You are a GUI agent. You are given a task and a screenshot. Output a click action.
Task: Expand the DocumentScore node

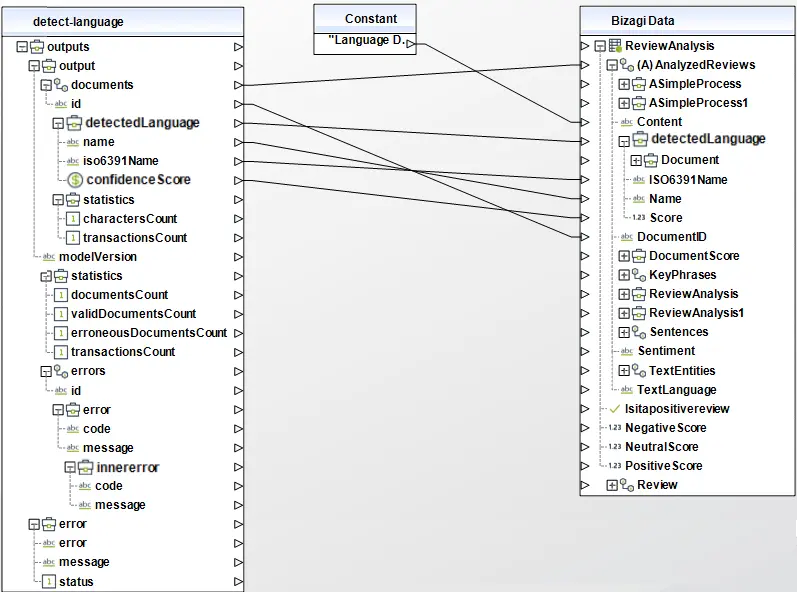coord(624,256)
